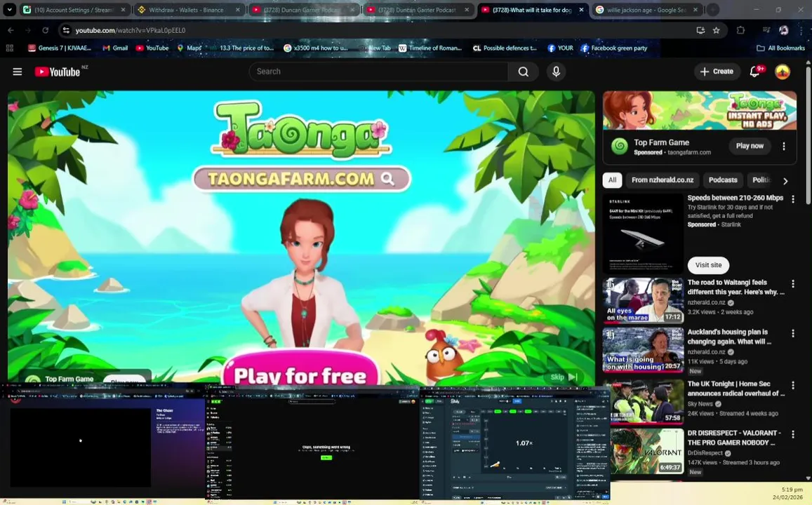Open the YouTube bookmark in bookmarks bar
Screen dimensions: 812x505
[x=152, y=48]
